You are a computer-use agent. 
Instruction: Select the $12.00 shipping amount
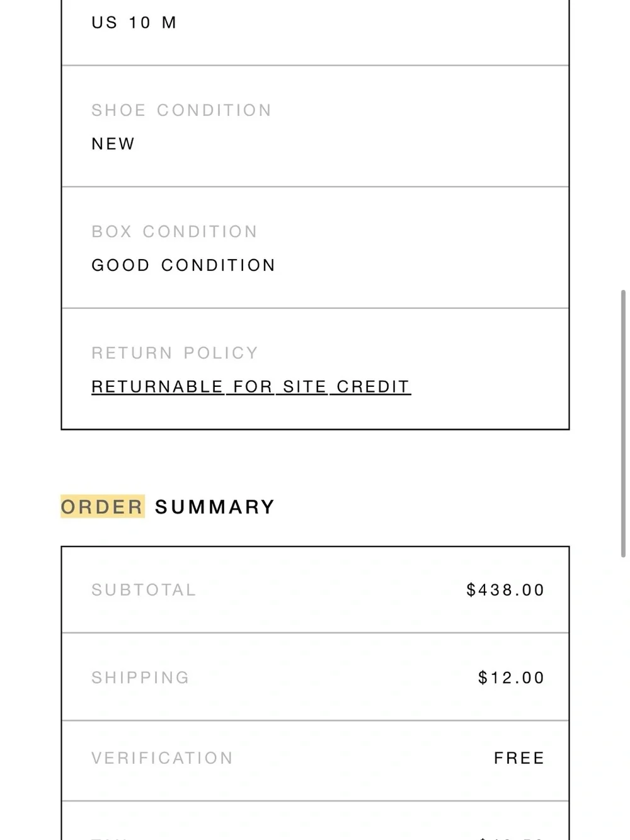[511, 677]
